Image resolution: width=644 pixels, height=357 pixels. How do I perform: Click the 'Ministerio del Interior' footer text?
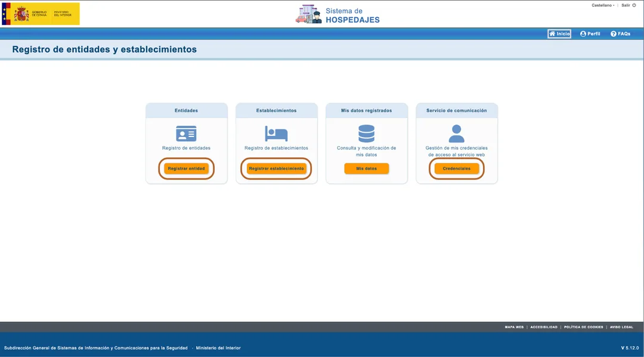(218, 348)
